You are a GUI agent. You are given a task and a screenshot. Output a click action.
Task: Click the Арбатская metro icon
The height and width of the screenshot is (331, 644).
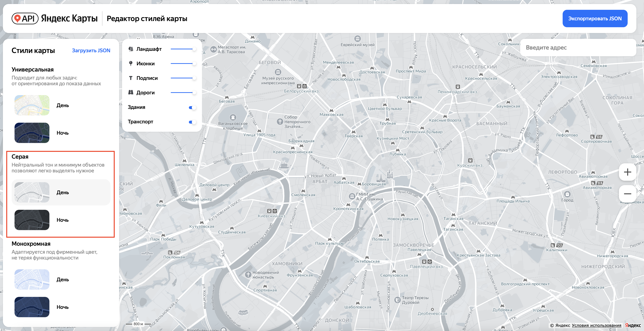pyautogui.click(x=344, y=178)
